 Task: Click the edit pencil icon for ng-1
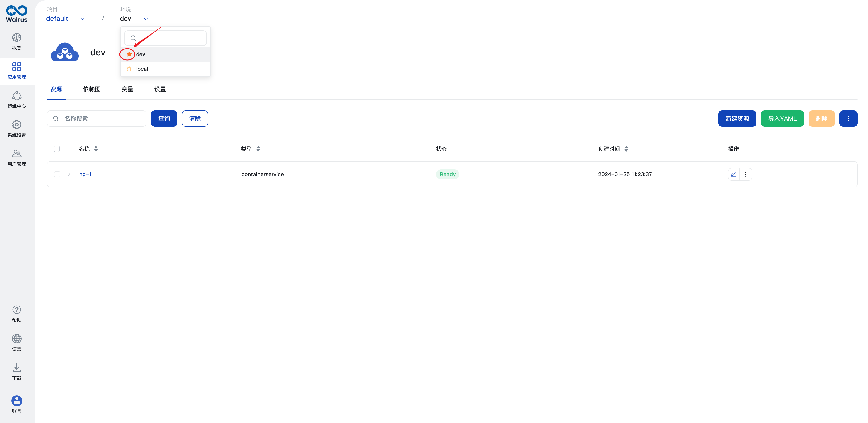coord(734,174)
